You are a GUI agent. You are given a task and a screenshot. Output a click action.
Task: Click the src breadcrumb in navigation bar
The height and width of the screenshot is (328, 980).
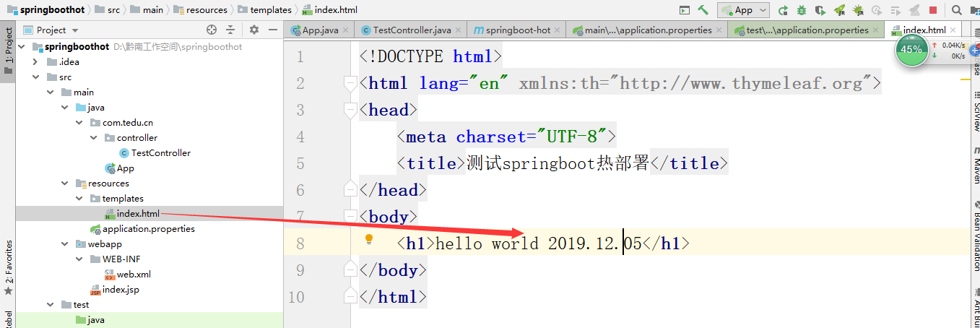pos(108,9)
